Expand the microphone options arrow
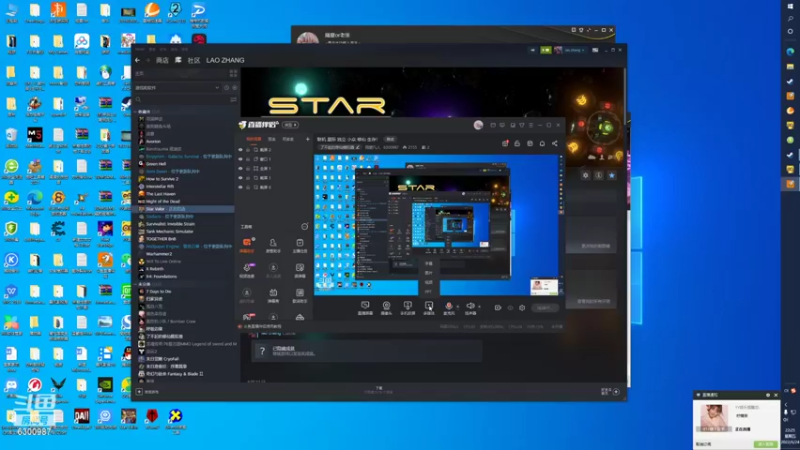 point(457,307)
